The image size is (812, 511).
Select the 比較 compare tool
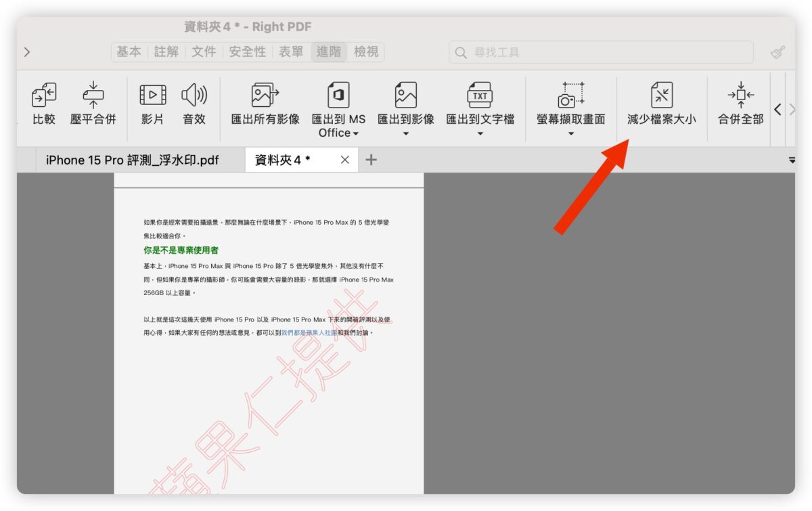coord(44,104)
